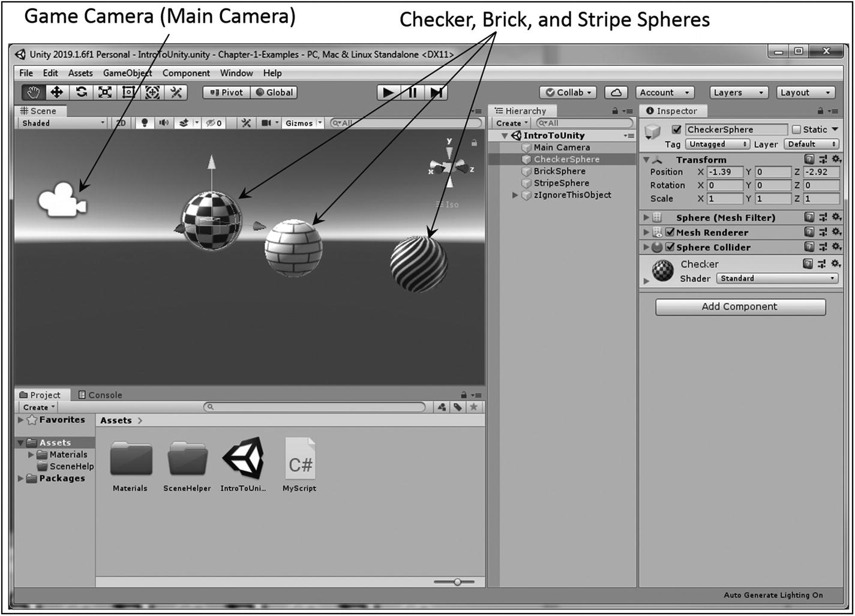Select the Rect tool

click(x=128, y=92)
